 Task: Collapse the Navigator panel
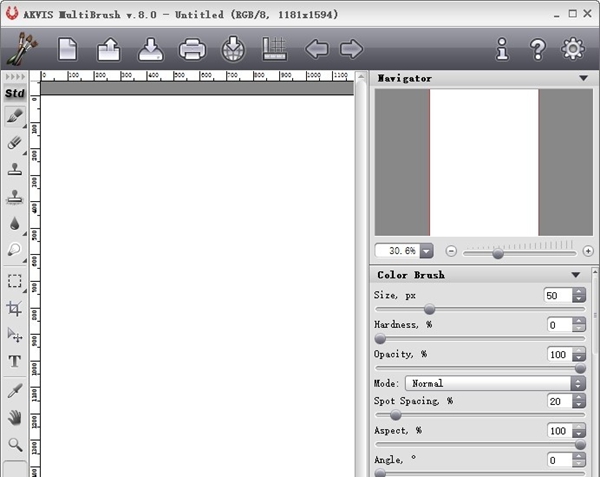pyautogui.click(x=583, y=78)
